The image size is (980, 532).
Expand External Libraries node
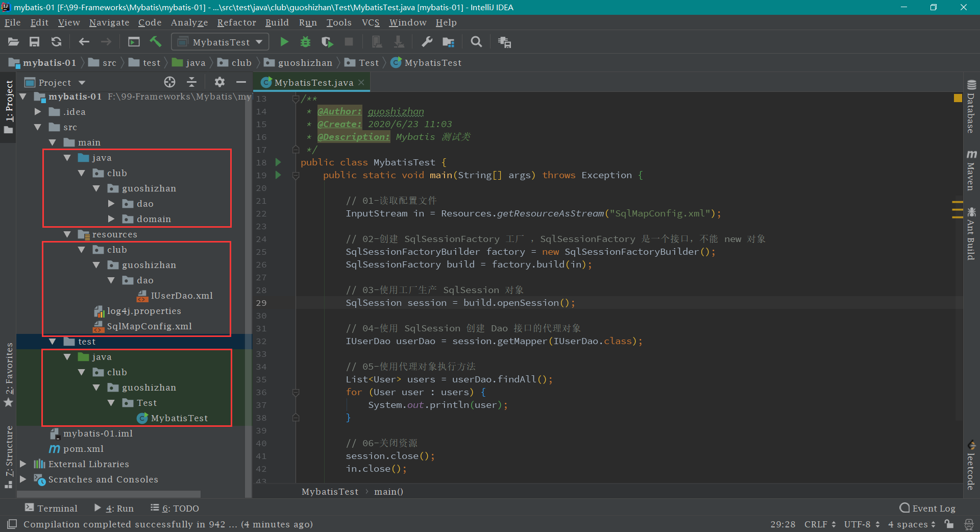(23, 464)
